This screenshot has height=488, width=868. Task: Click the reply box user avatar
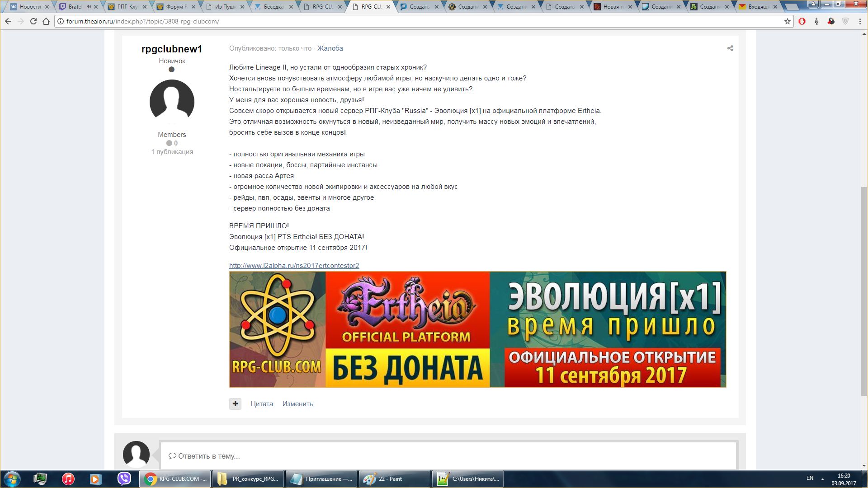pyautogui.click(x=136, y=454)
